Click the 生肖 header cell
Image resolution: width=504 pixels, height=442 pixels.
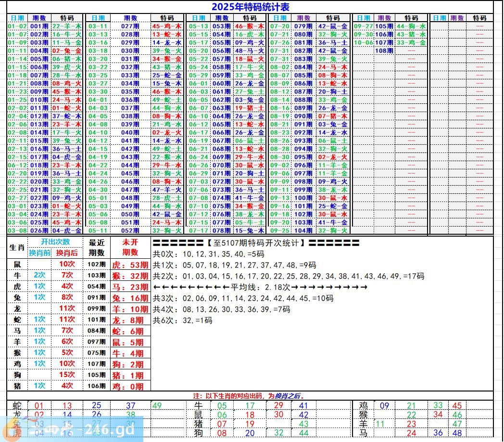17,247
